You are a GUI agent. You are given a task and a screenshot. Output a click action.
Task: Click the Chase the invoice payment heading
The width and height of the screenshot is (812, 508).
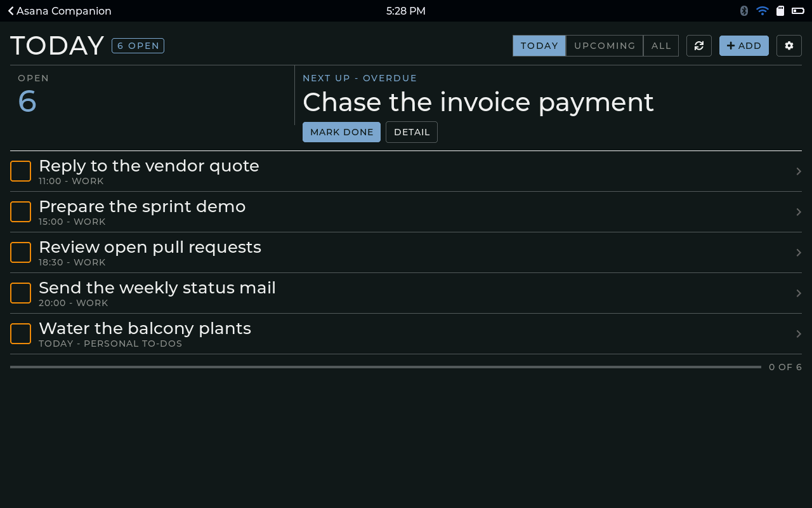(x=478, y=102)
